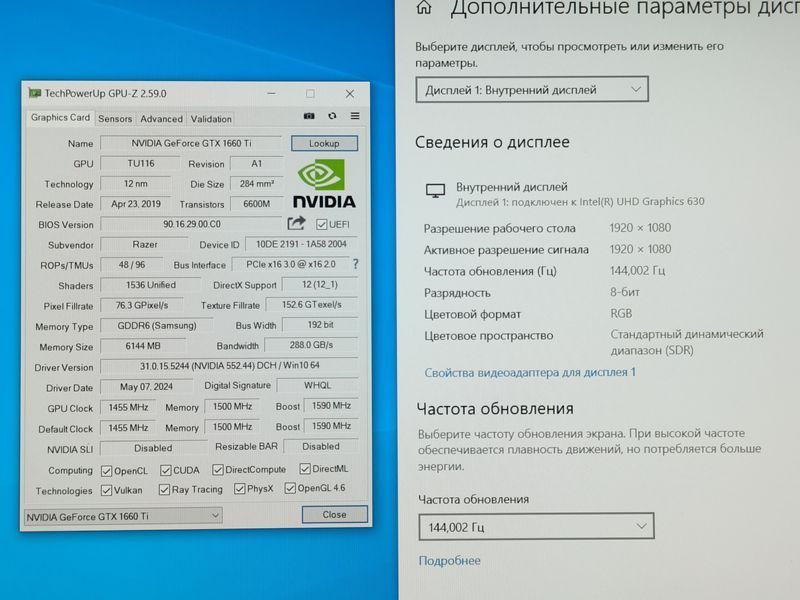Toggle the PhysX checkbox
The height and width of the screenshot is (600, 800).
pos(239,489)
